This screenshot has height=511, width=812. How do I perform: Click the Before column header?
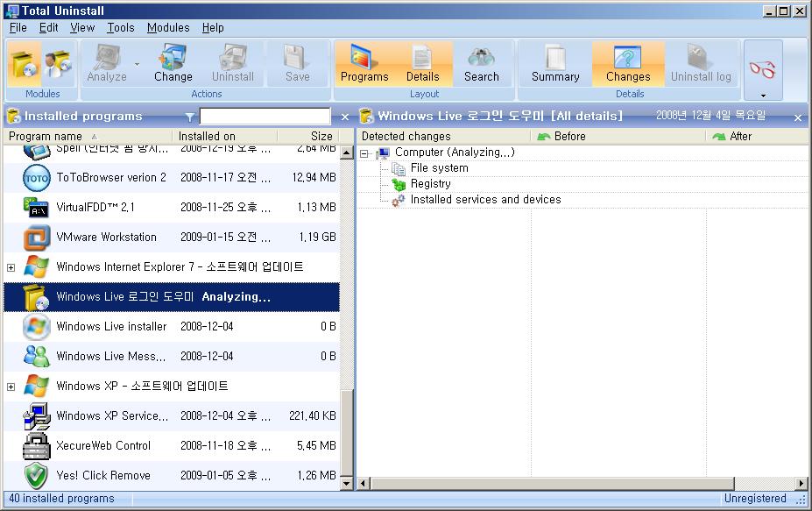pyautogui.click(x=618, y=137)
